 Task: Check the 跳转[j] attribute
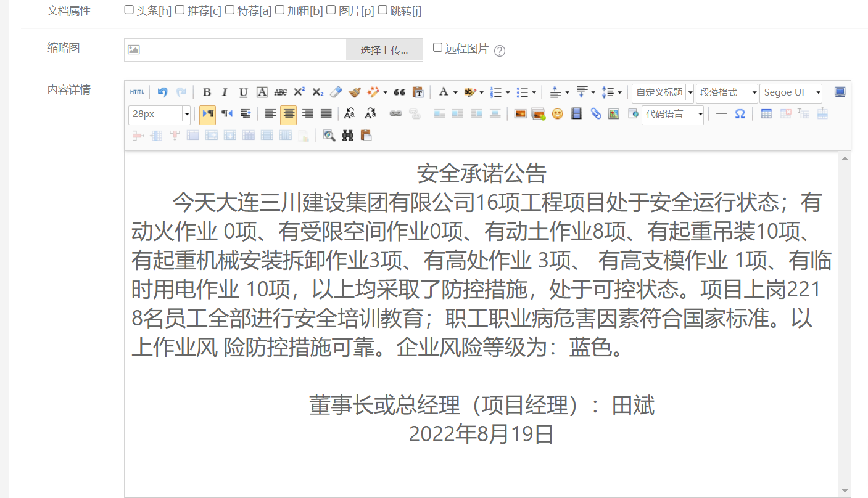(x=382, y=10)
